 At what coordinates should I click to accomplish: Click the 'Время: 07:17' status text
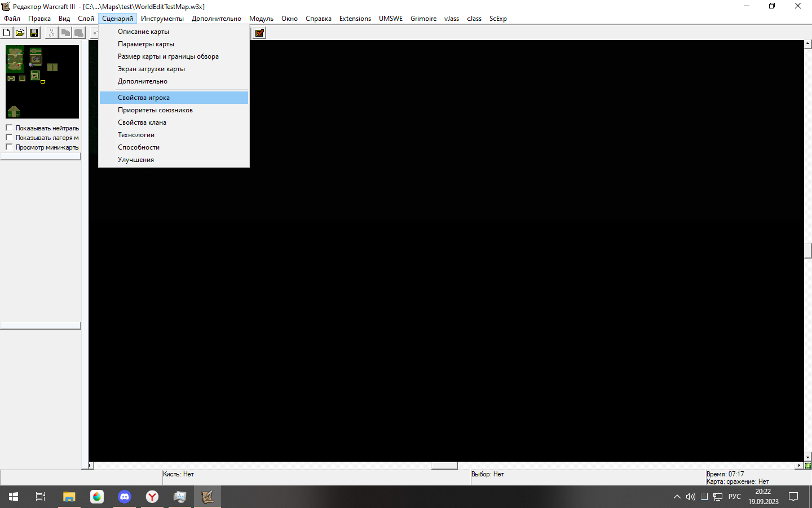725,474
